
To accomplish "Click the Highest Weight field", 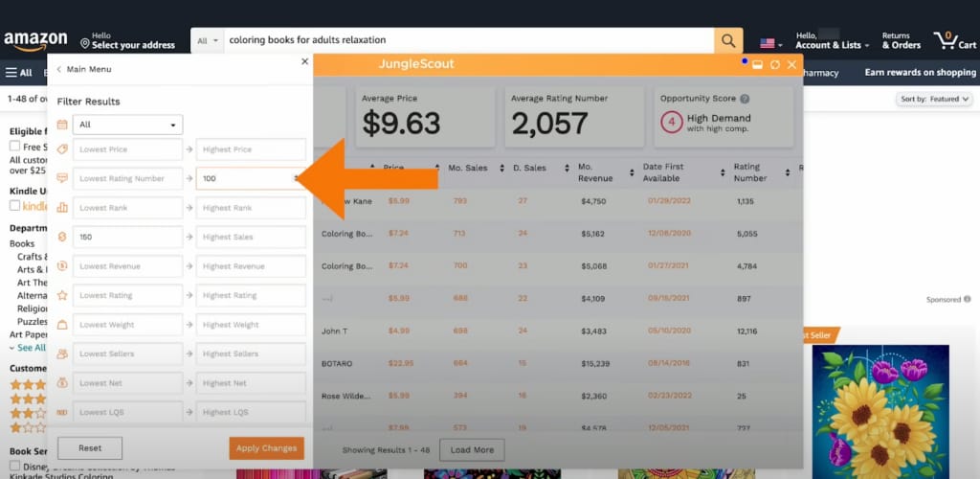I will click(x=251, y=325).
